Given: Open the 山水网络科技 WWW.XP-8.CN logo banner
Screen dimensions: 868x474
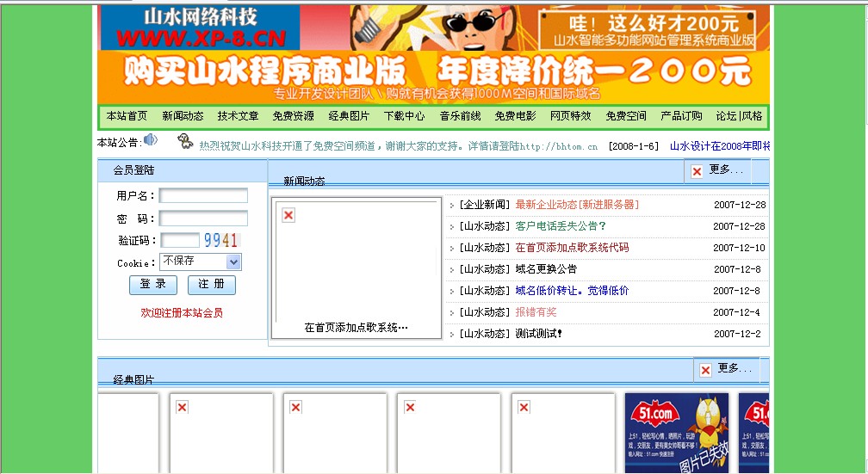Looking at the screenshot, I should [x=201, y=28].
